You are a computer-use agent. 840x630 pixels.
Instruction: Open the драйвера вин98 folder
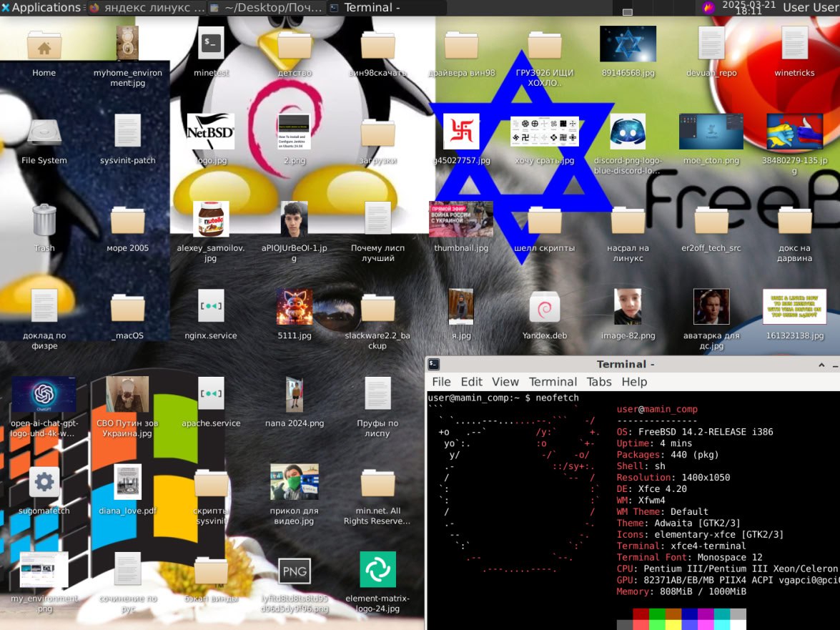click(x=461, y=45)
